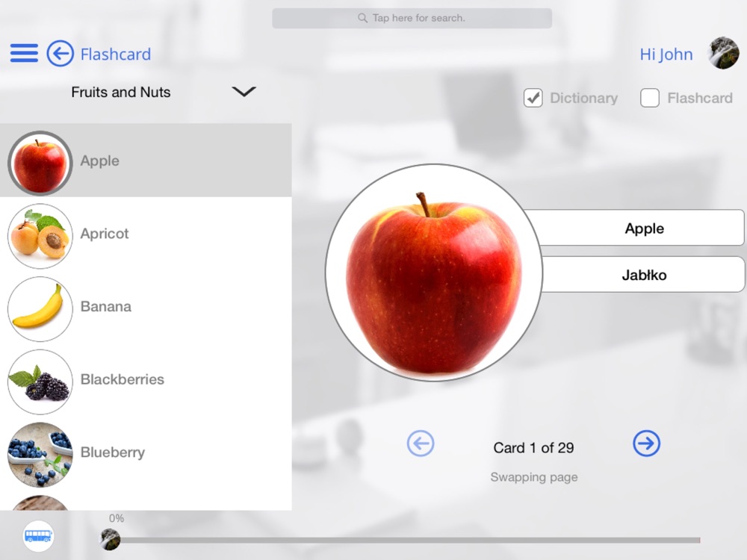Click the Hi John greeting
The width and height of the screenshot is (747, 560).
666,55
